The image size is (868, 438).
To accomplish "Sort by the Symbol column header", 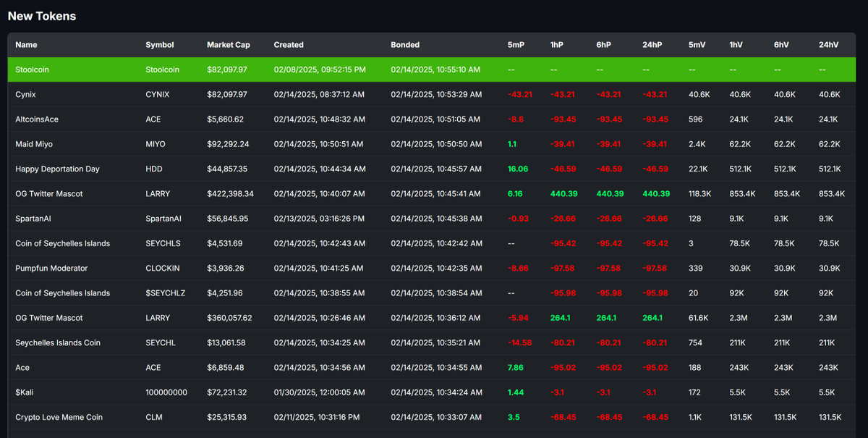I will [x=160, y=45].
